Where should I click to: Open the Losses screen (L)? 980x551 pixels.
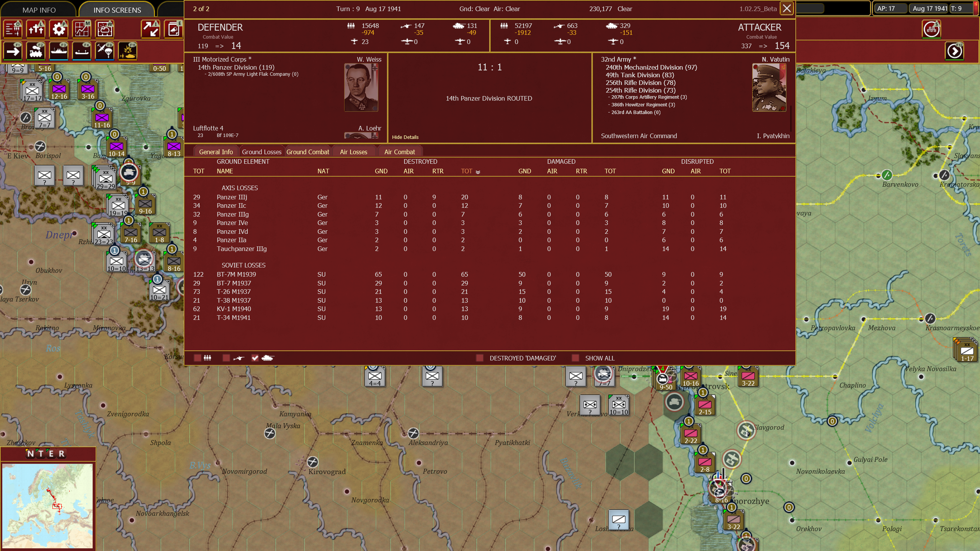36,29
